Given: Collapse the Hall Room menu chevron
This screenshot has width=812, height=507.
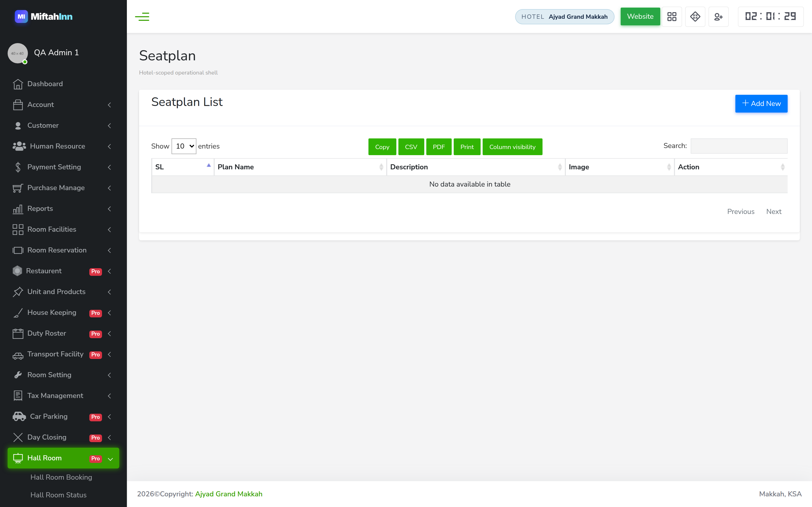Looking at the screenshot, I should 110,459.
